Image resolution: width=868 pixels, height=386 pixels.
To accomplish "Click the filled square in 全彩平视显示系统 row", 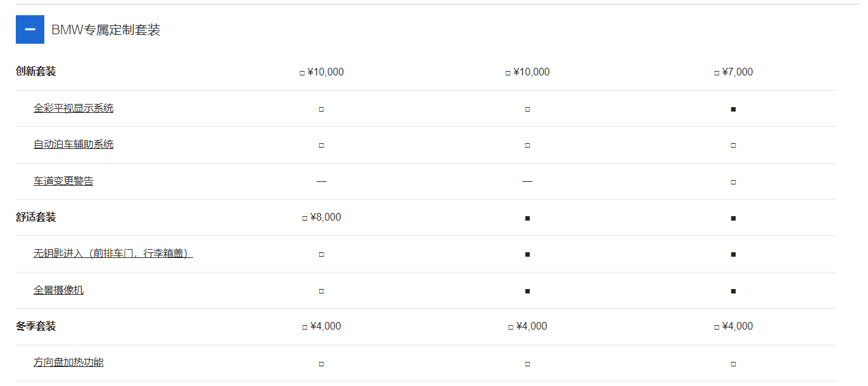I will pyautogui.click(x=733, y=109).
